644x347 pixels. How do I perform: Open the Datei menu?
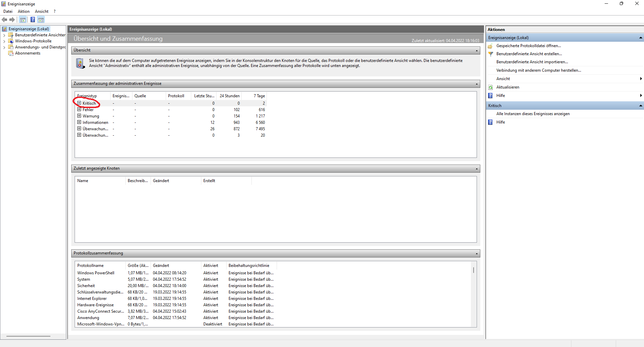[x=8, y=11]
